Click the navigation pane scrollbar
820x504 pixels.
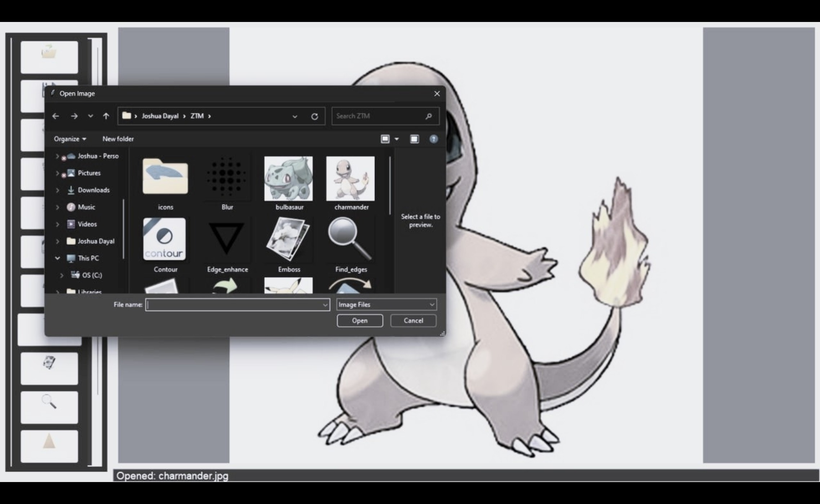[x=124, y=229]
